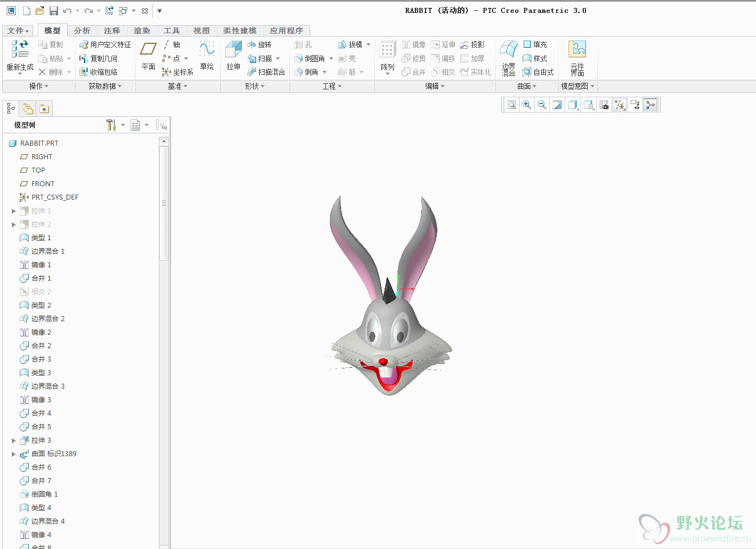Open the 操作 group dropdown
Screen dimensions: 756x549
pos(39,86)
